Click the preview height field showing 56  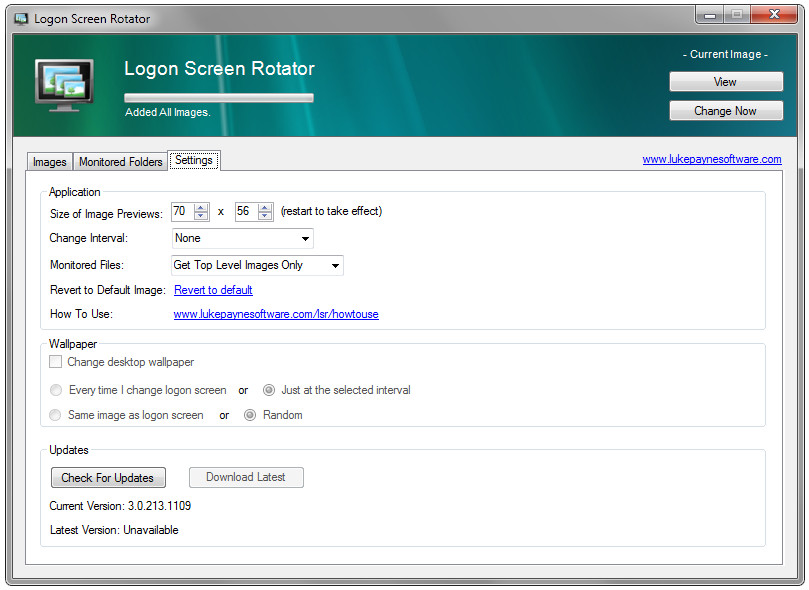pos(247,211)
